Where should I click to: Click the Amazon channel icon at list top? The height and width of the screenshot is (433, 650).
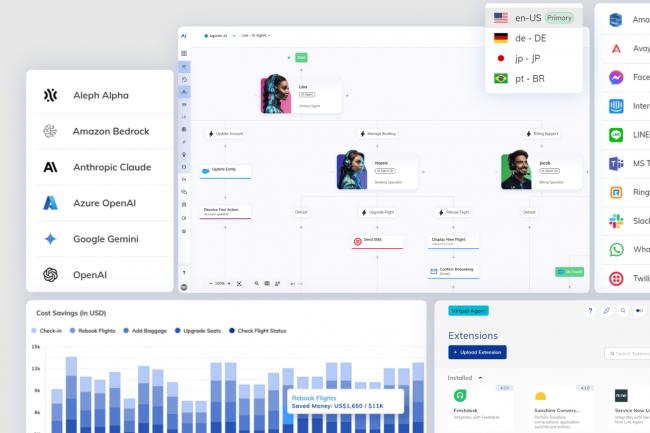pos(616,19)
